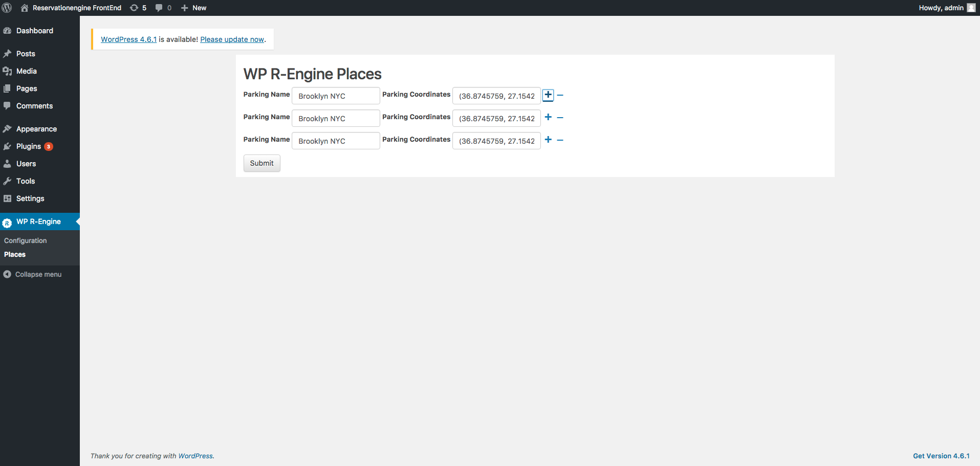980x466 pixels.
Task: Open the WordPress logo menu
Action: (x=7, y=8)
